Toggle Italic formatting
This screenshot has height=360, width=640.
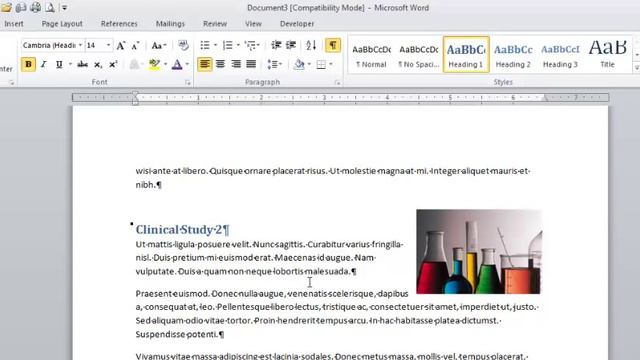point(43,64)
